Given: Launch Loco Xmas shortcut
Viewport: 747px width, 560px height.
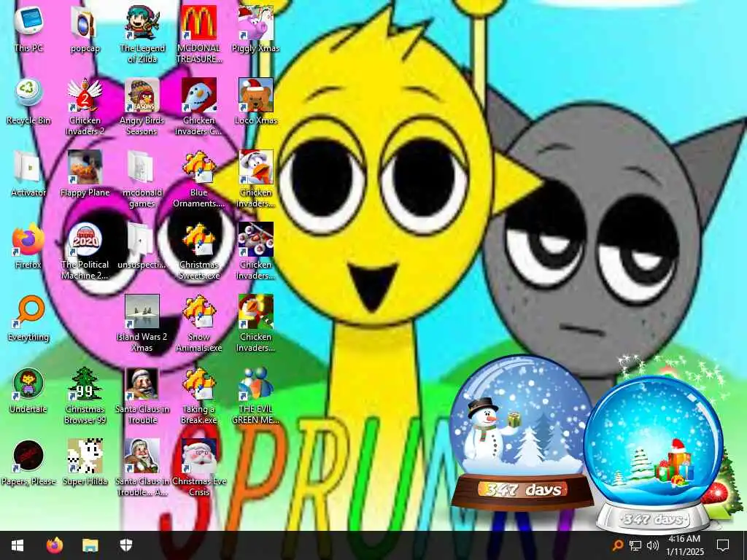Looking at the screenshot, I should [256, 101].
